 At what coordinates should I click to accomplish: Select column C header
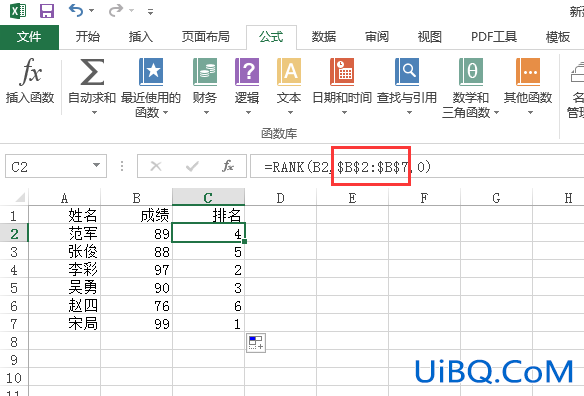(x=208, y=197)
